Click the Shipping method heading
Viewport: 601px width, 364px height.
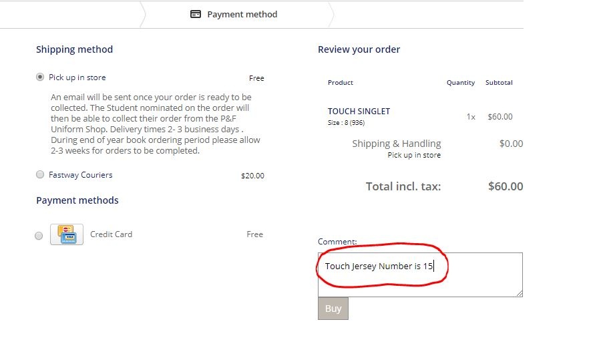[x=74, y=49]
